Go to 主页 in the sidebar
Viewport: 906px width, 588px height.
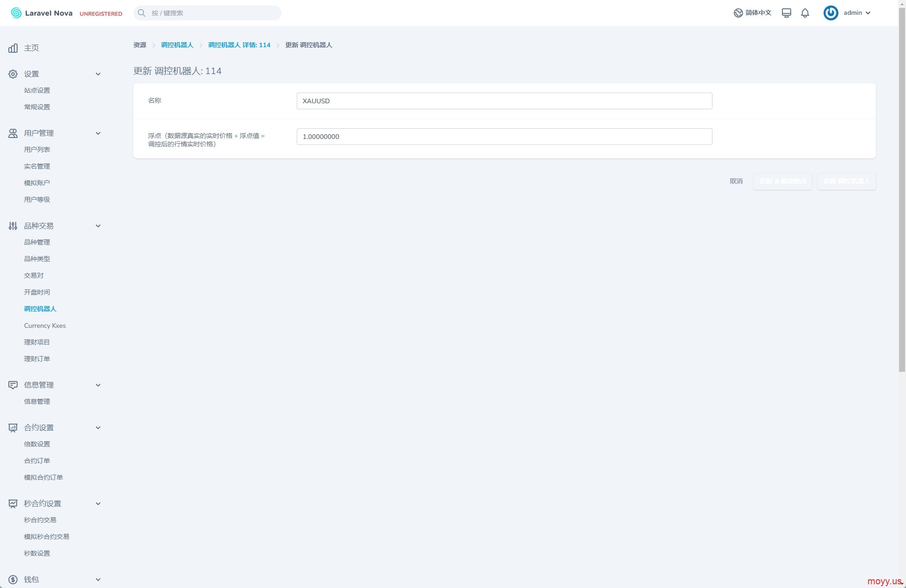[31, 48]
